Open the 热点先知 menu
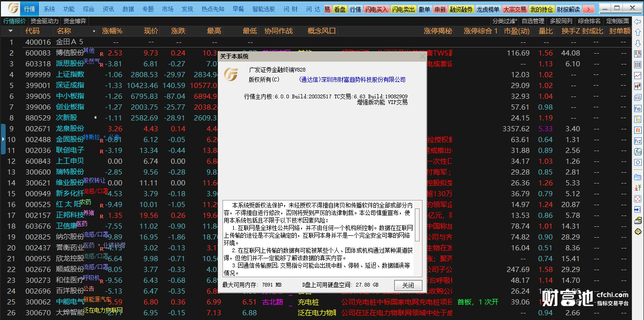The height and width of the screenshot is (320, 644). click(x=213, y=9)
